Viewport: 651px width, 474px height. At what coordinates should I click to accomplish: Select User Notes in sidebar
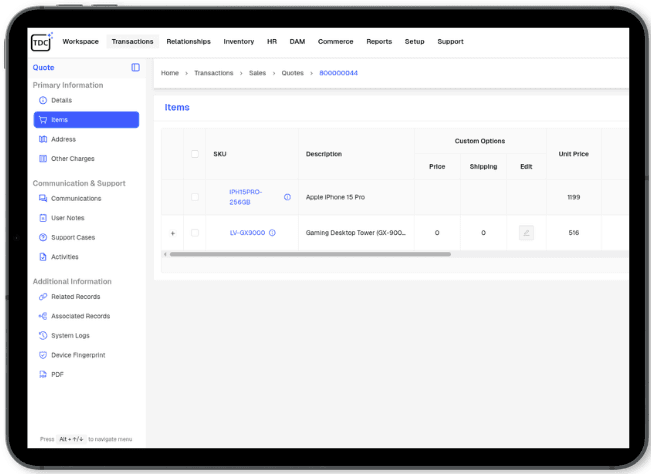[x=86, y=218]
